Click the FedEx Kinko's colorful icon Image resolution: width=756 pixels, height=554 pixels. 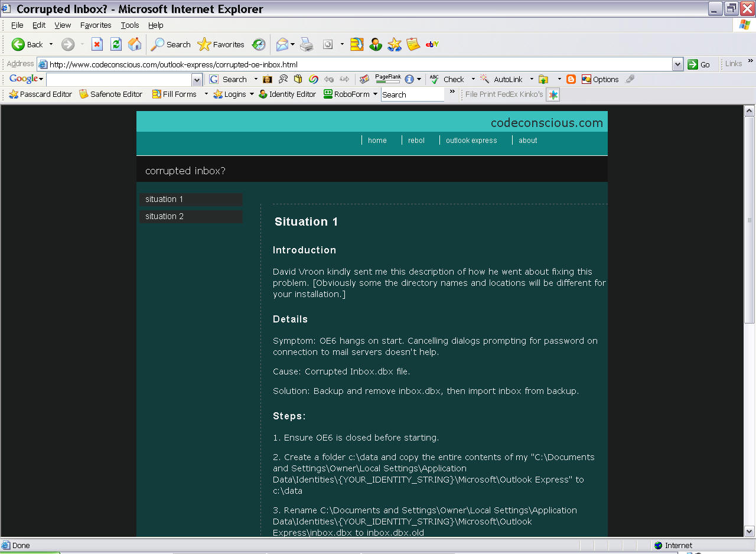pyautogui.click(x=552, y=94)
